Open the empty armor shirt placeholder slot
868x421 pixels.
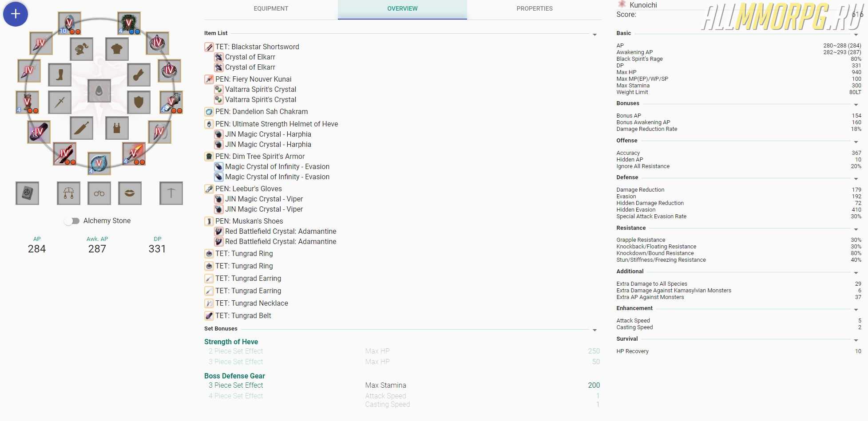[117, 49]
